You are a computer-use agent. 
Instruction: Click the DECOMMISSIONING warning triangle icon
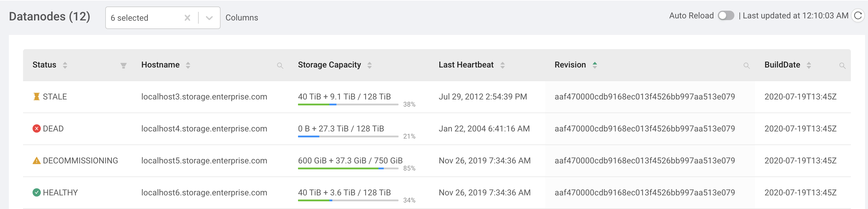(36, 161)
